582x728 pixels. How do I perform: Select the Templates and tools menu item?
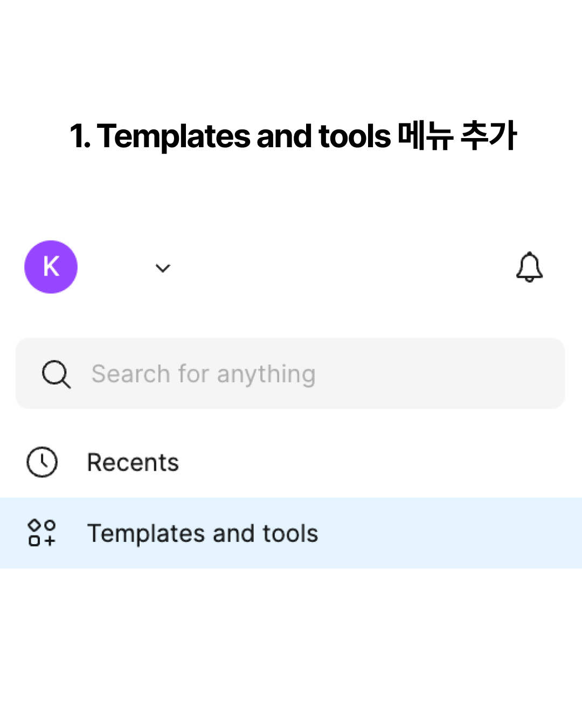291,533
